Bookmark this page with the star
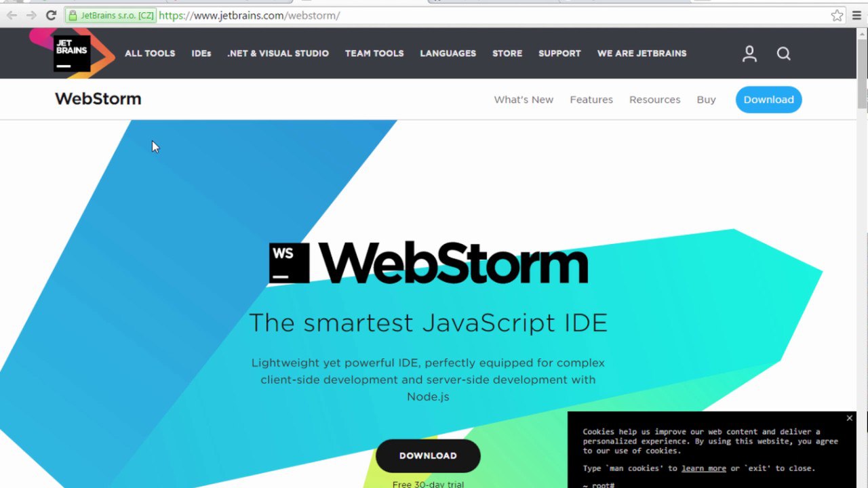 pos(837,15)
